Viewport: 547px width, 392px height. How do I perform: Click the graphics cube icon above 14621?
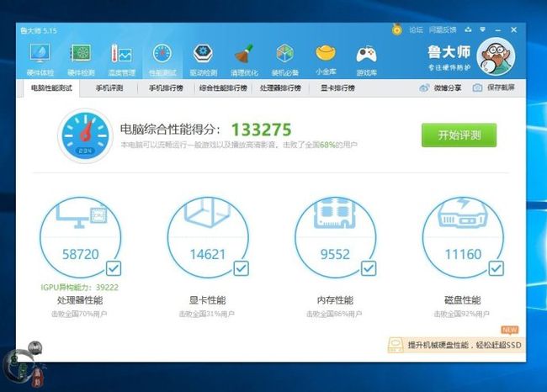[x=208, y=212]
